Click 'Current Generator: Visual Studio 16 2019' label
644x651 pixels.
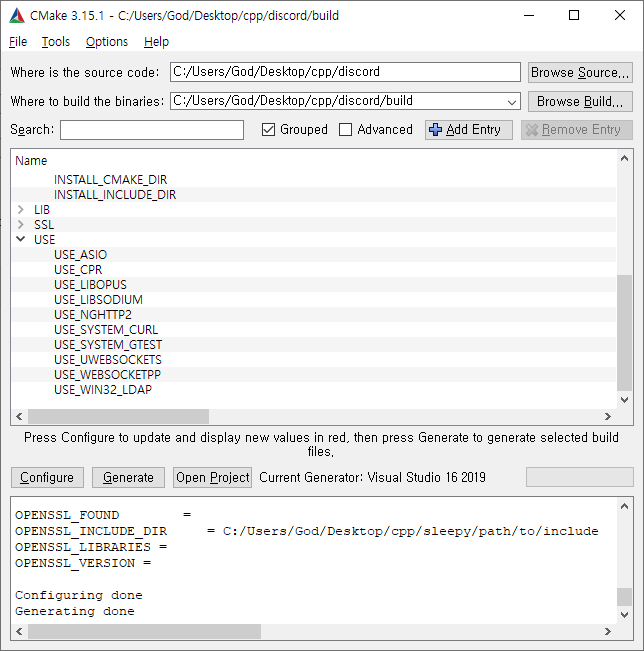372,477
